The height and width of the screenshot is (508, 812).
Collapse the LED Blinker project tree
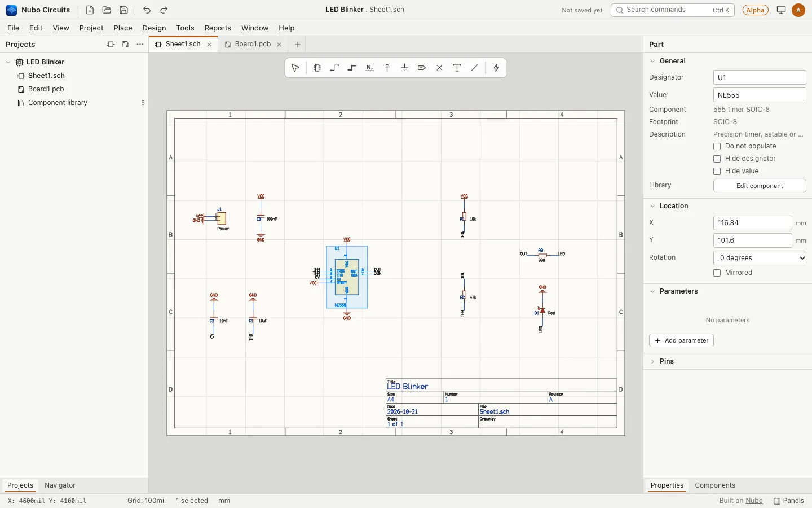(x=8, y=62)
